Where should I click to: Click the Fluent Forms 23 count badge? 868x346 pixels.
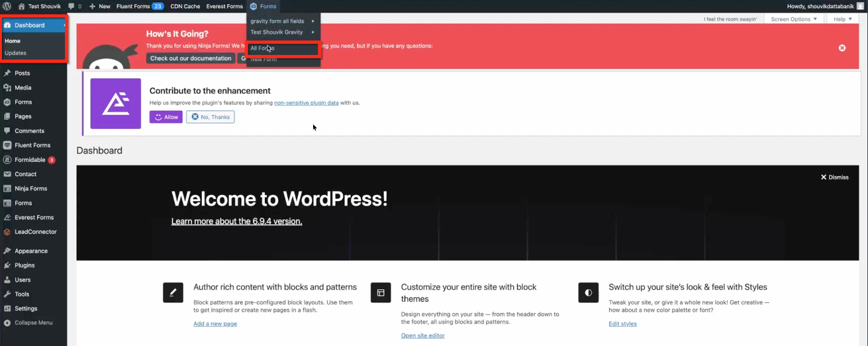pyautogui.click(x=158, y=6)
